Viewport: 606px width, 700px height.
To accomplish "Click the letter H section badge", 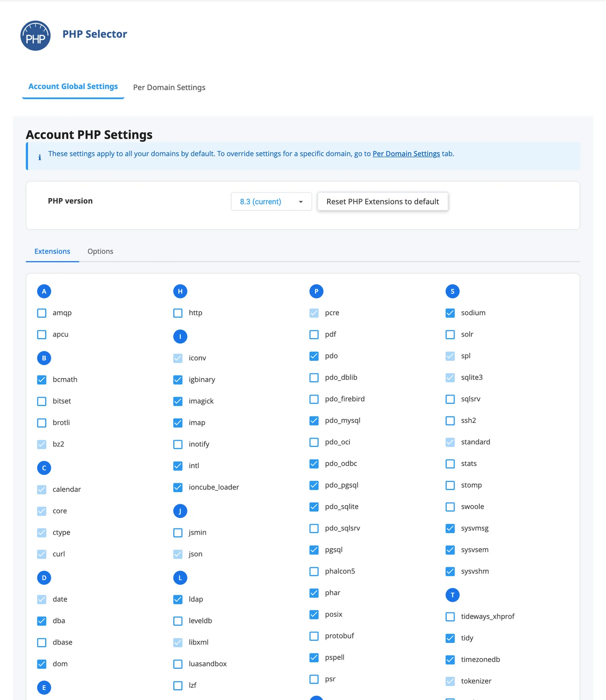I will [x=180, y=292].
